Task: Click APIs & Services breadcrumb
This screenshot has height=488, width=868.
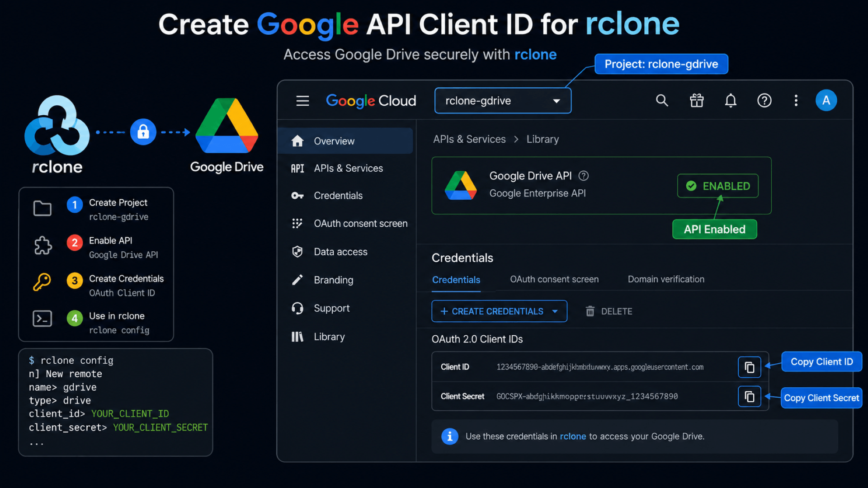Action: tap(469, 139)
